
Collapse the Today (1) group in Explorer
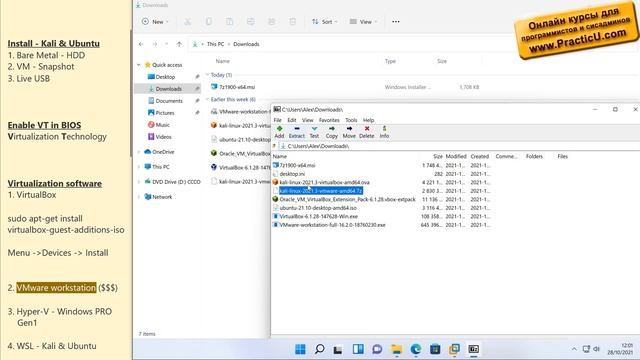click(207, 75)
